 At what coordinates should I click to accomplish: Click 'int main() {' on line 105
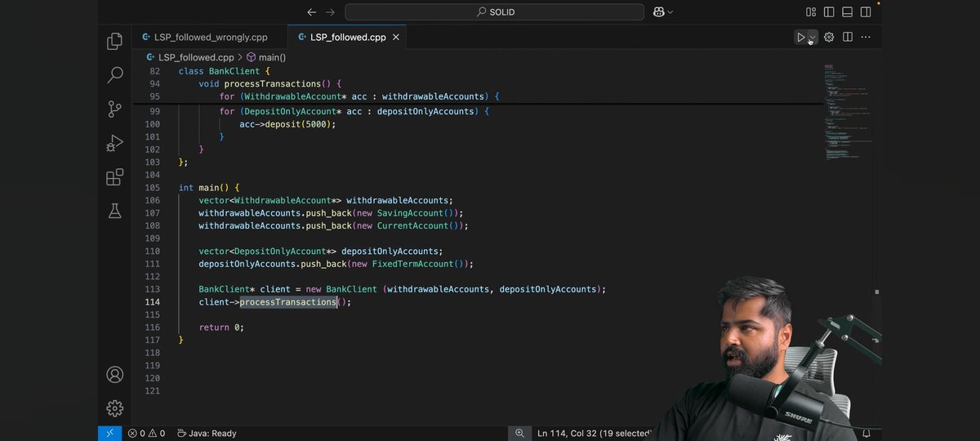pyautogui.click(x=209, y=188)
